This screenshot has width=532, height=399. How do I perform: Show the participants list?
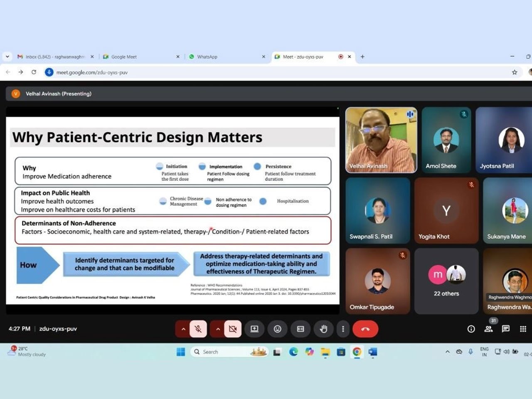coord(488,329)
